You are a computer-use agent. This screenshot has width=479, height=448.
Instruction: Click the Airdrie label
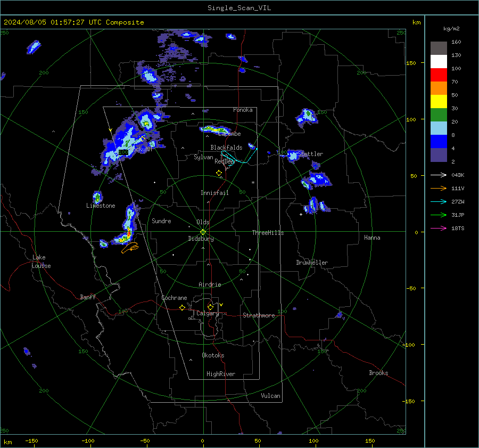point(210,284)
